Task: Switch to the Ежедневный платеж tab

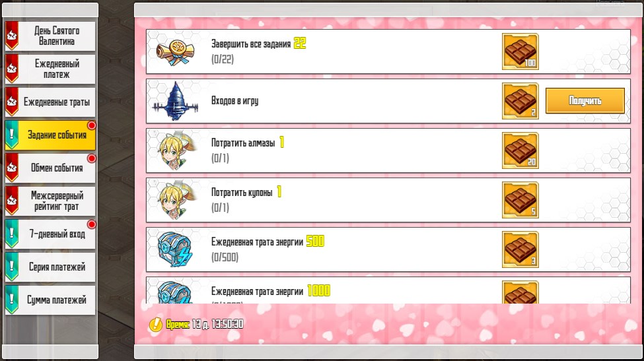Action: pos(50,69)
